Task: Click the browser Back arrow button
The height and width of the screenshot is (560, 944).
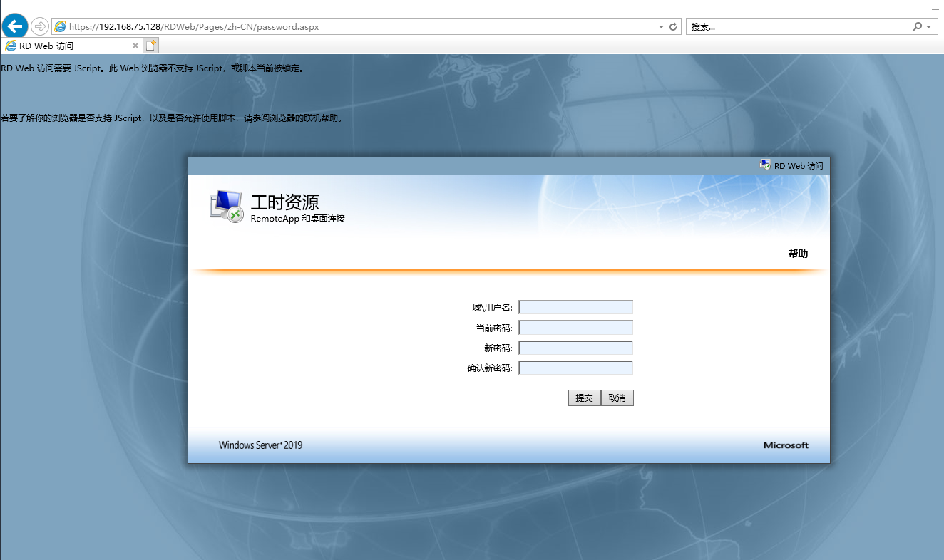Action: (x=15, y=26)
